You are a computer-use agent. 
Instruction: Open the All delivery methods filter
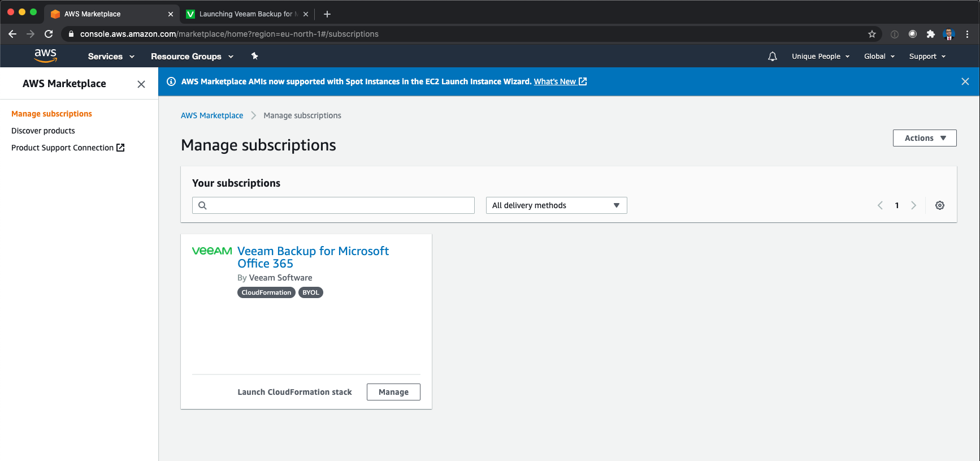click(x=557, y=205)
